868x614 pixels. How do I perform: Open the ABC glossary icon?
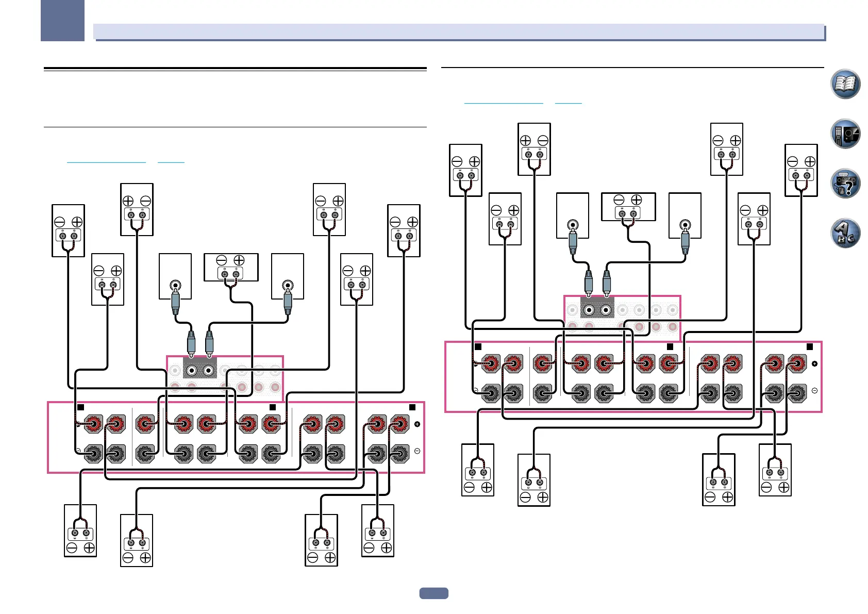[845, 233]
